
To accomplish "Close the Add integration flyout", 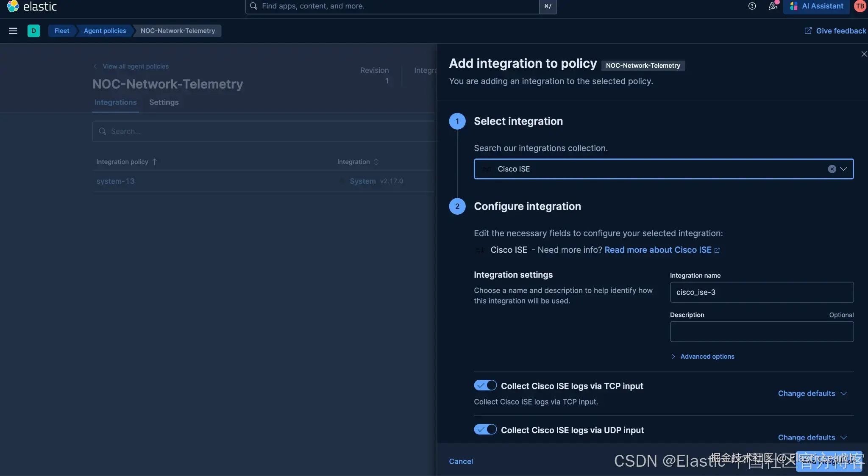I will click(864, 54).
